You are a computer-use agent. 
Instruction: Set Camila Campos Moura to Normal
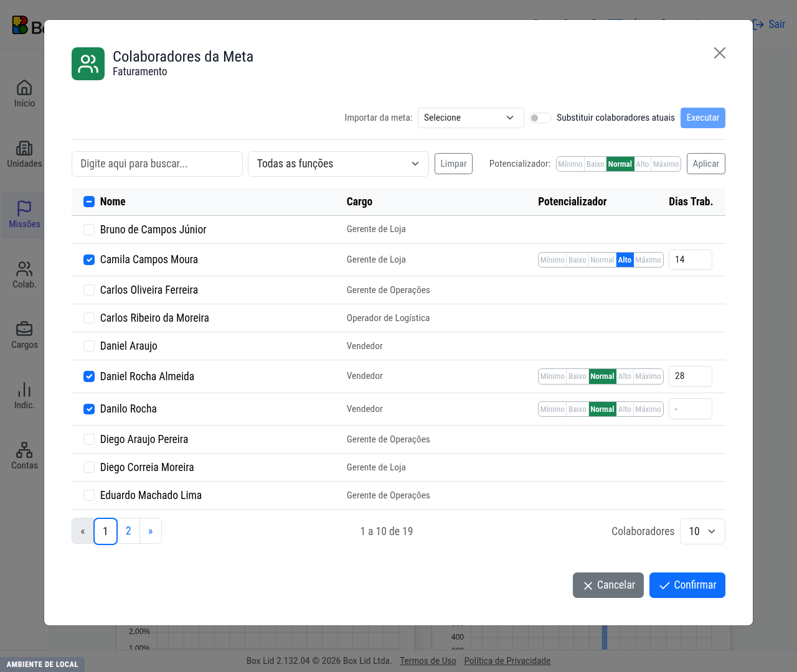tap(602, 260)
